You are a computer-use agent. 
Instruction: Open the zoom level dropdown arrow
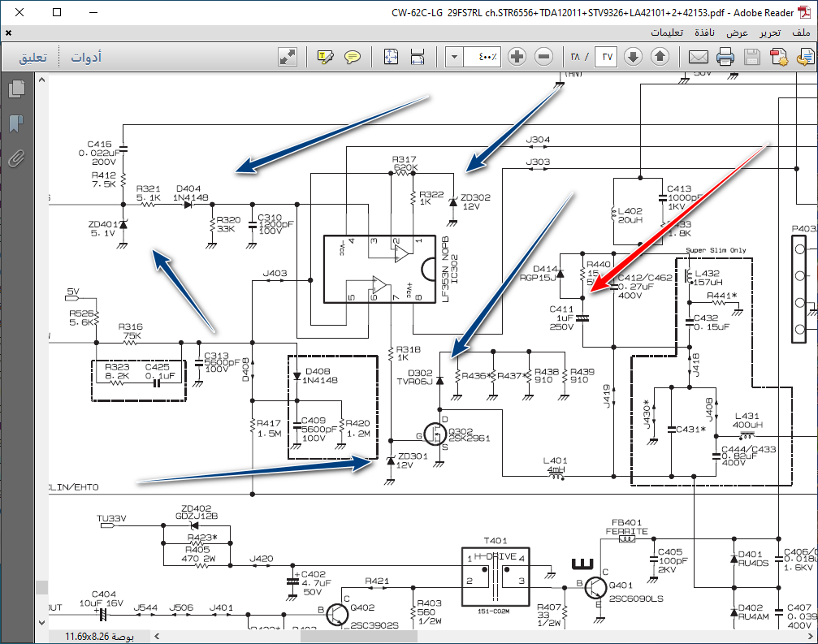[454, 56]
